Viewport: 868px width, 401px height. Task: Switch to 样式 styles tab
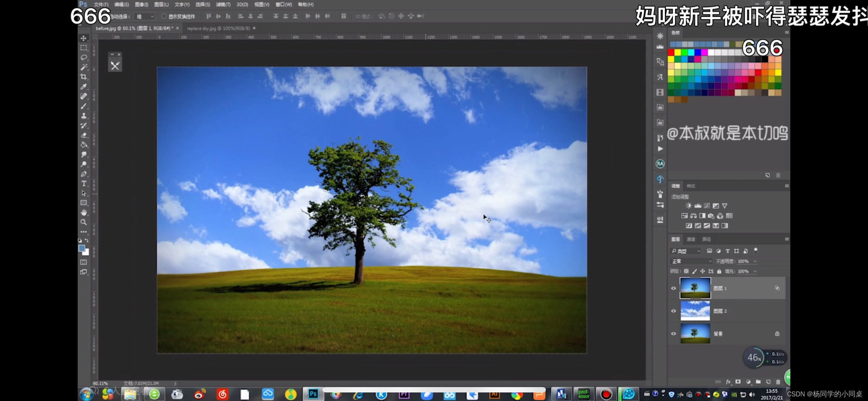(x=691, y=186)
